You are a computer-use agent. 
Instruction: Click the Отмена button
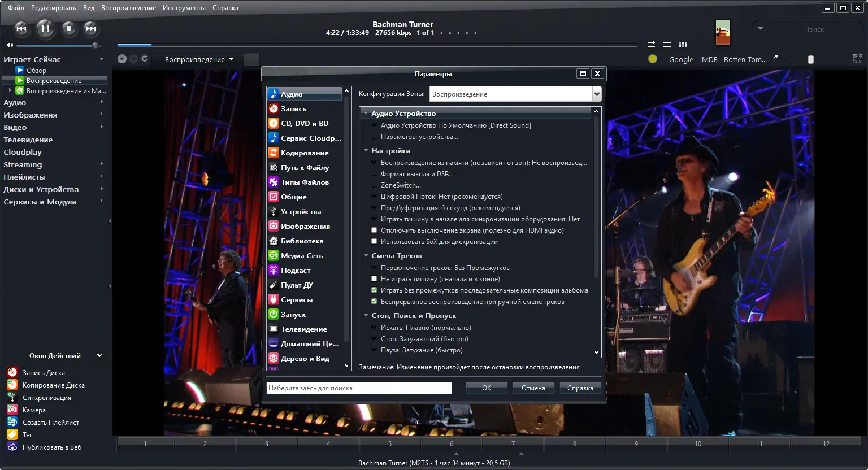click(x=533, y=388)
